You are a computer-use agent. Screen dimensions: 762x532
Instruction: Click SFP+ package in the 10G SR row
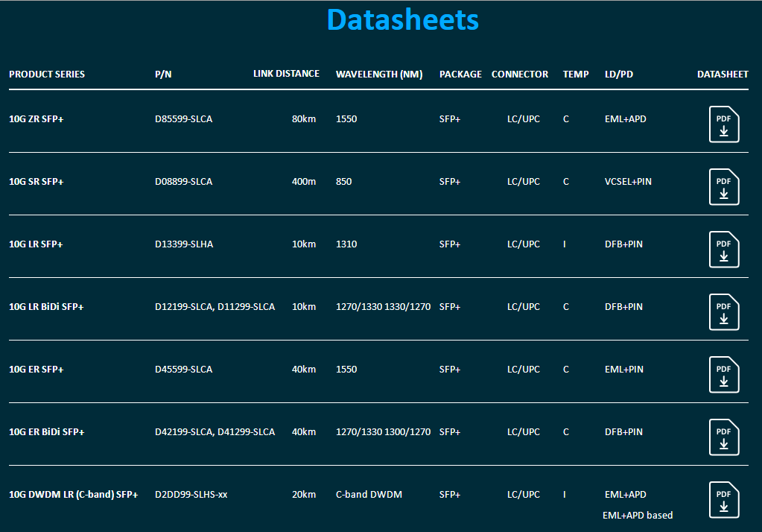point(449,182)
